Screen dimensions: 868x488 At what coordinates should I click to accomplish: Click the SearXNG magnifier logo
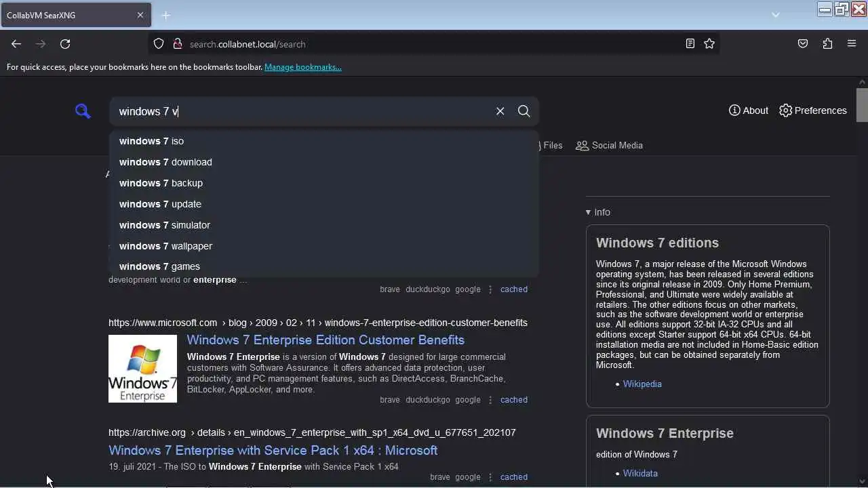[83, 111]
